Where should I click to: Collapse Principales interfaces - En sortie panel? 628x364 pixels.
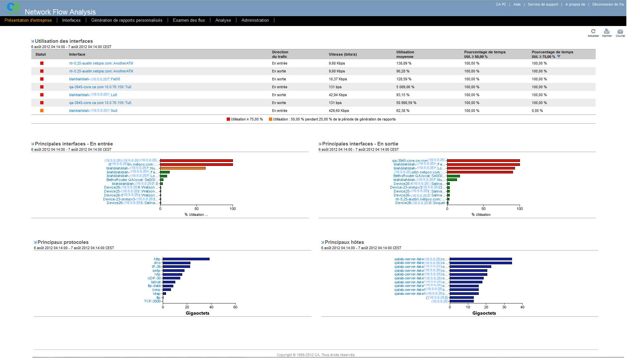click(x=320, y=144)
